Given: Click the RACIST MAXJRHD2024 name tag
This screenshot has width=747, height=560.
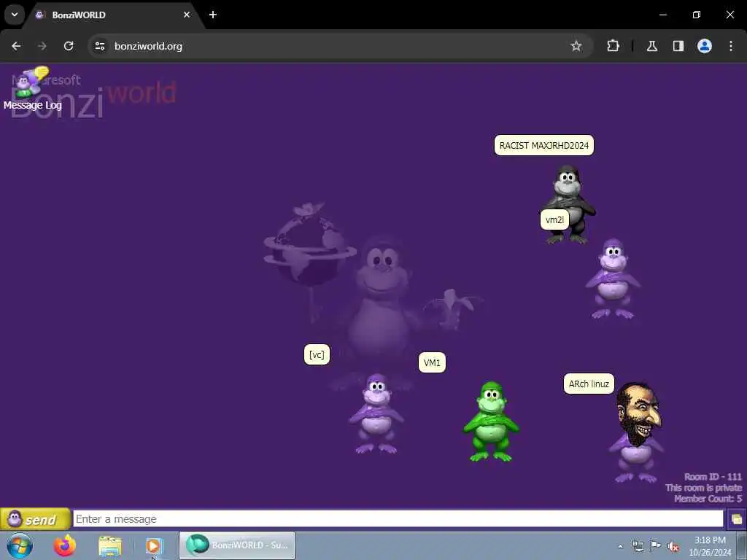Looking at the screenshot, I should click(x=544, y=145).
